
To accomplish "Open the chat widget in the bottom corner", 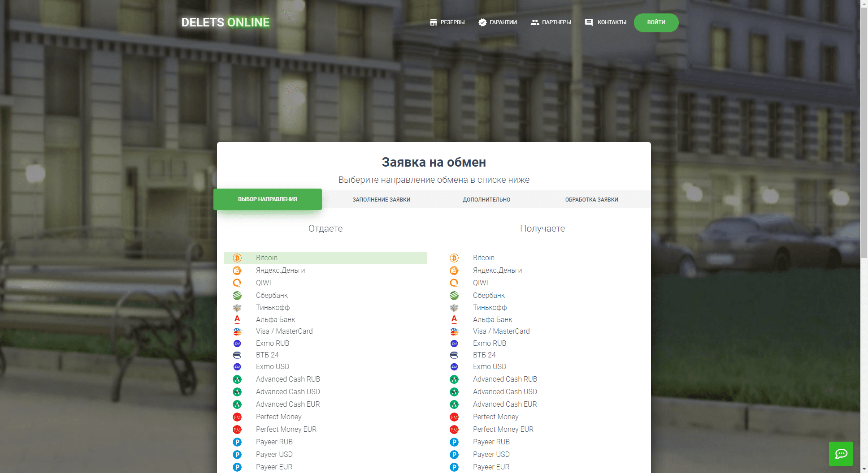I will tap(841, 454).
